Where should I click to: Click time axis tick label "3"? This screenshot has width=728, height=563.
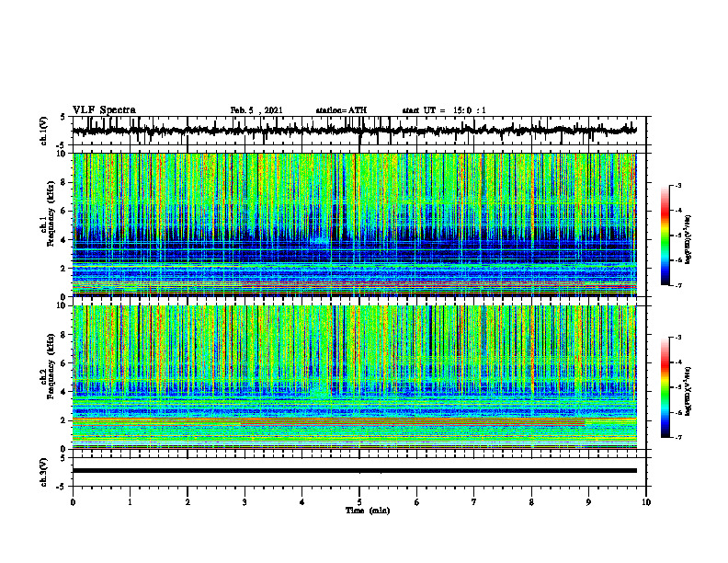click(x=245, y=502)
